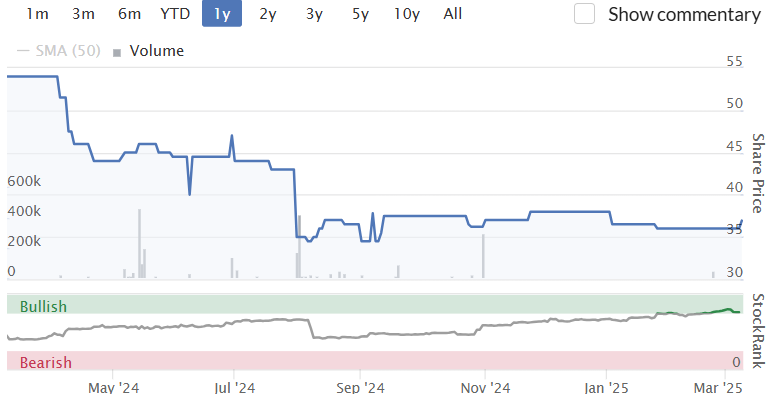Click the Jul '24 axis label
The height and width of the screenshot is (394, 768).
point(234,388)
